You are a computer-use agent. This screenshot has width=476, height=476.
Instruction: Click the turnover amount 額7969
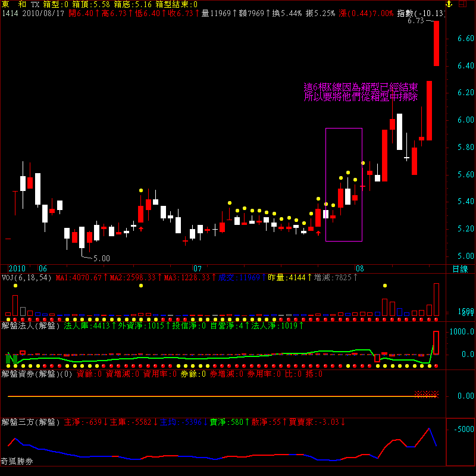coord(252,13)
